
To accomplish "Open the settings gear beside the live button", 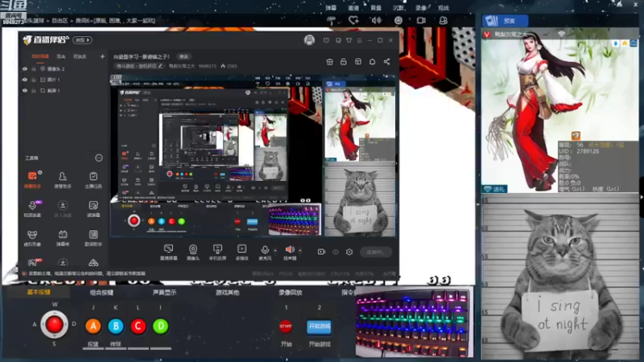I will point(349,252).
